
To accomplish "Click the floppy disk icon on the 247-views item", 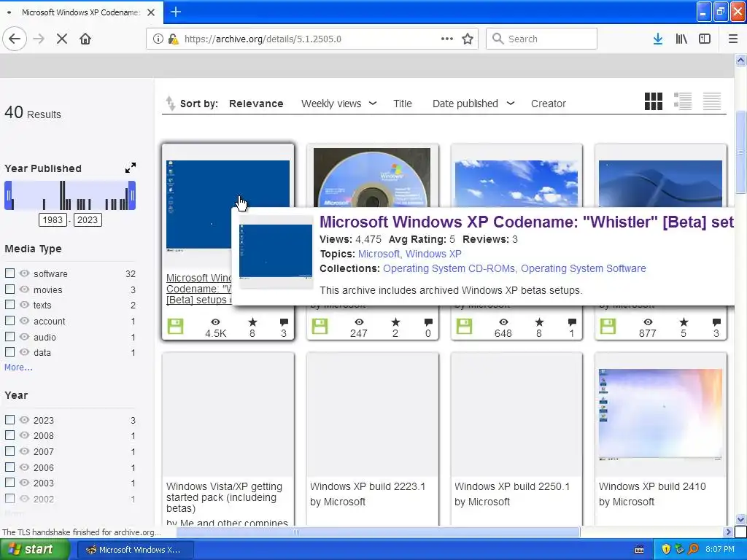I will (320, 326).
